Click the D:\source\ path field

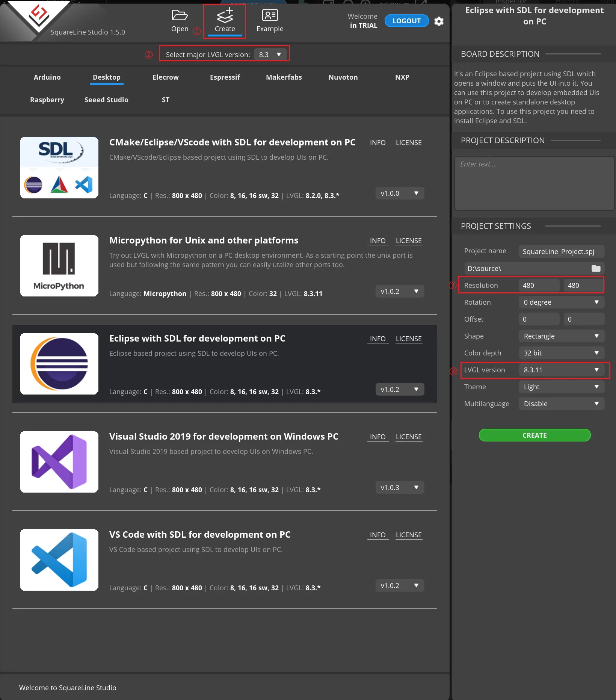[527, 268]
